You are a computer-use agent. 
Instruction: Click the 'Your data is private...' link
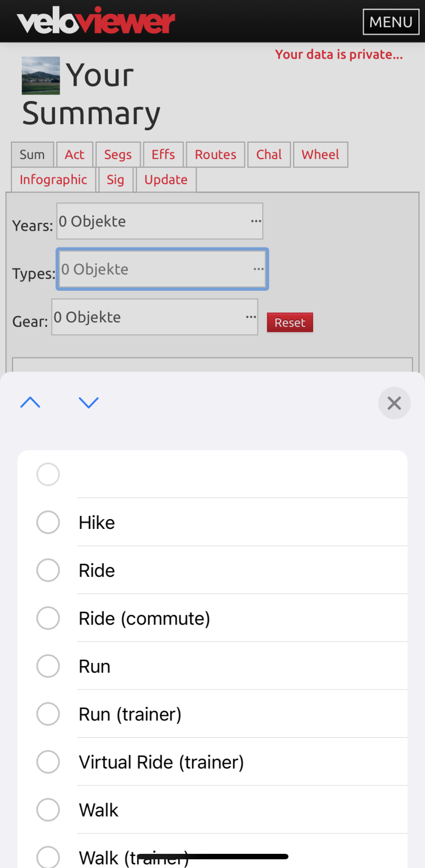339,54
